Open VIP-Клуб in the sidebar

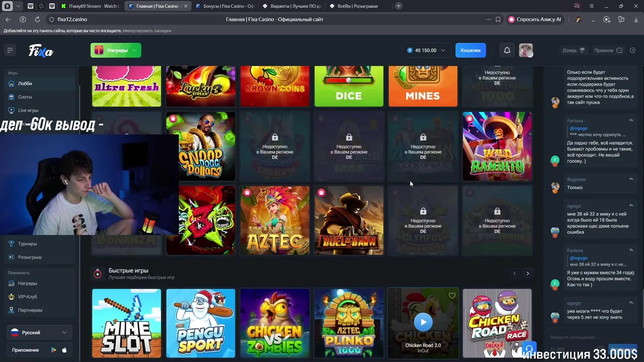(x=40, y=297)
